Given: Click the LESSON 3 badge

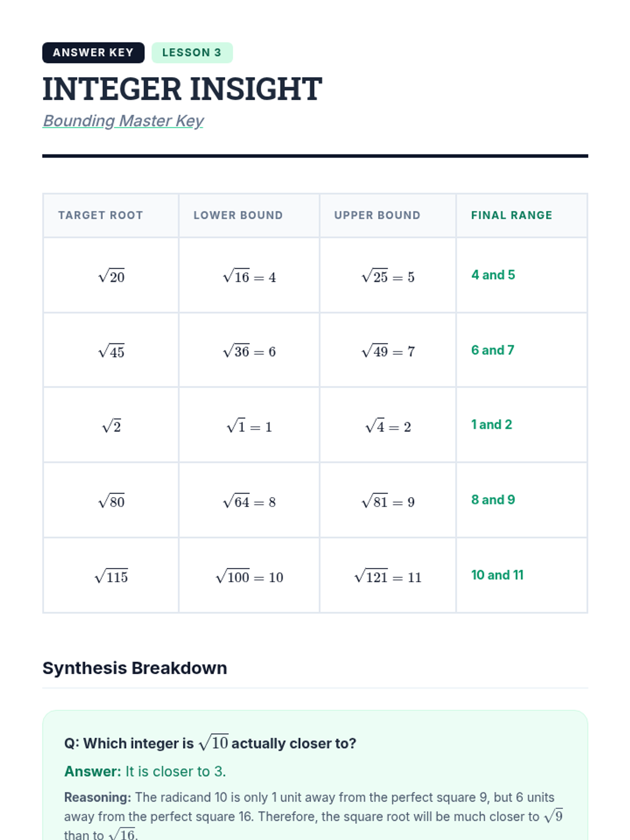Looking at the screenshot, I should [192, 52].
